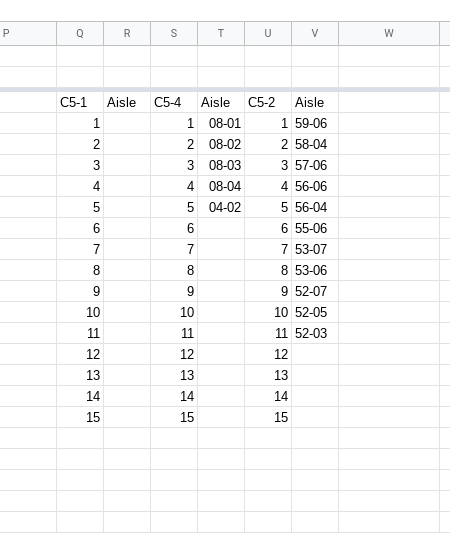
Task: Select the cell containing 52-07
Action: coord(315,291)
